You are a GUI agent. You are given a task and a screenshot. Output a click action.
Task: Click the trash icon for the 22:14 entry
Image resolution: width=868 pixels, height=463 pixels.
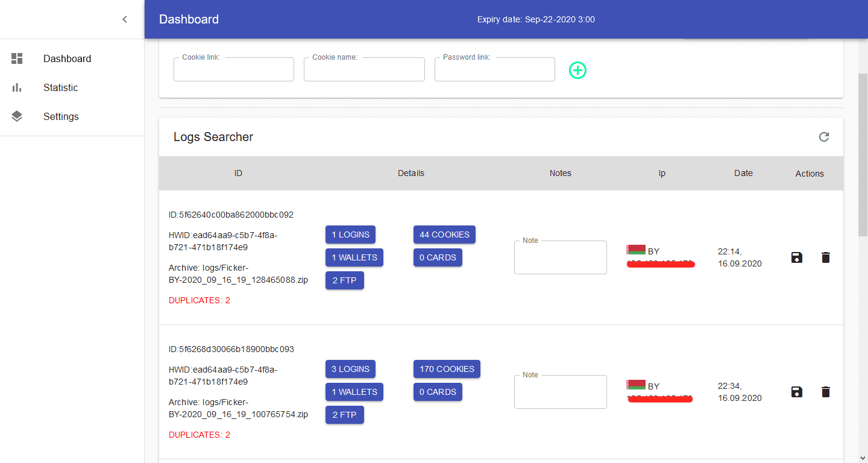[826, 257]
